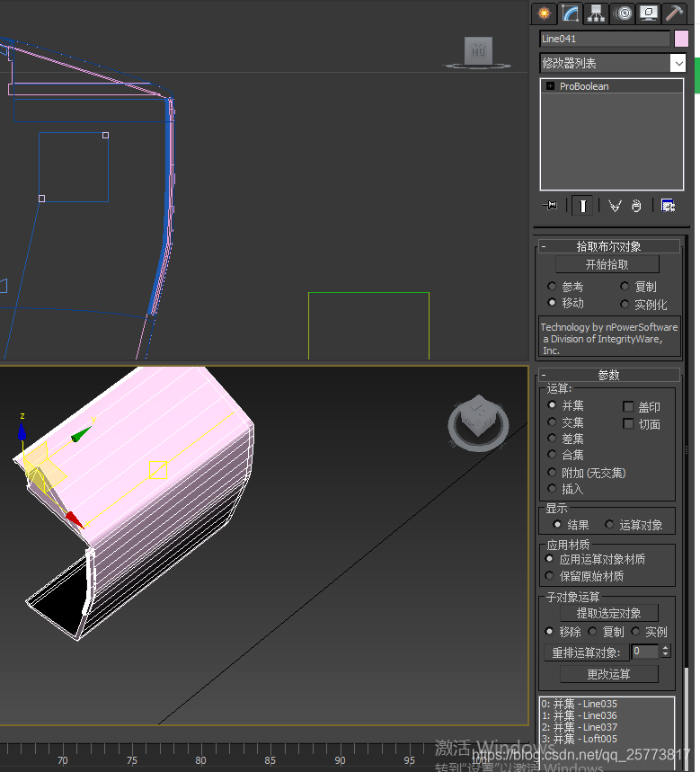Image resolution: width=700 pixels, height=772 pixels.
Task: Click the 更改运算 button
Action: [609, 674]
